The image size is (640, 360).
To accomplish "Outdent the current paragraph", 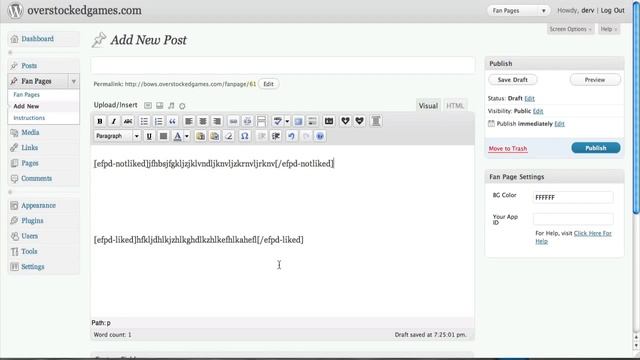I will pos(262,136).
